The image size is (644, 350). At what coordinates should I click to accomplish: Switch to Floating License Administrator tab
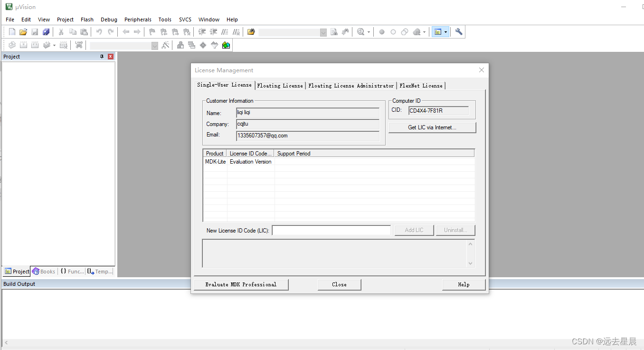[x=351, y=86]
